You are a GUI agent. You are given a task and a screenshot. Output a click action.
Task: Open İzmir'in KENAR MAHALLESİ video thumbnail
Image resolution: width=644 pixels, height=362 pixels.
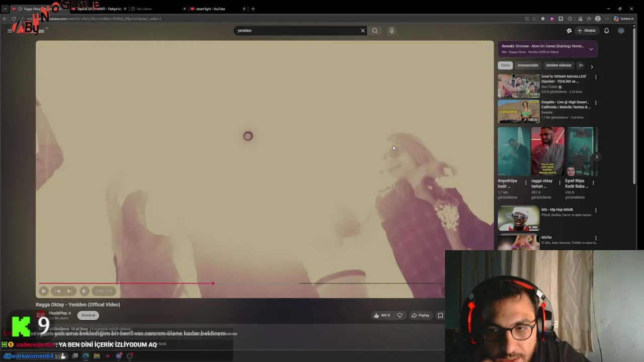point(519,86)
